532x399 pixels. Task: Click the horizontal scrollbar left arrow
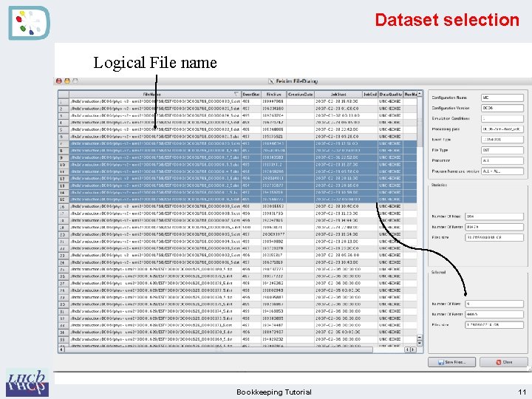(x=61, y=349)
